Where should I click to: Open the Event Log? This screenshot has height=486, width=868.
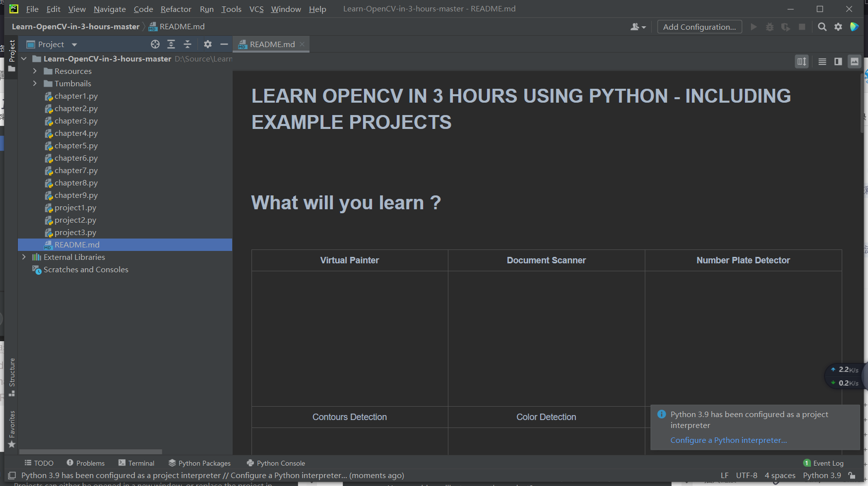tap(823, 463)
